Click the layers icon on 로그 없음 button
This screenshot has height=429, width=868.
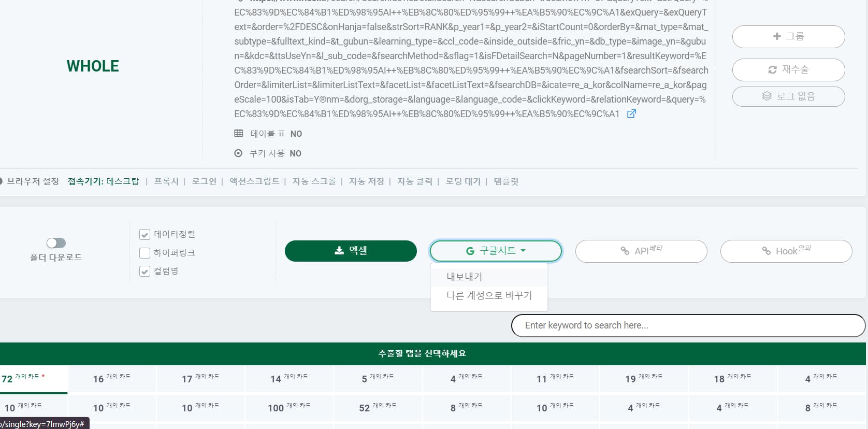(766, 96)
